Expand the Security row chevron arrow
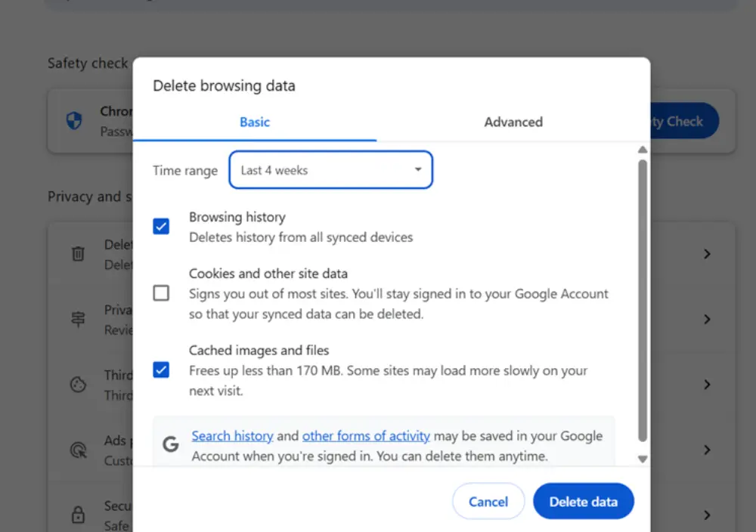 [x=707, y=515]
